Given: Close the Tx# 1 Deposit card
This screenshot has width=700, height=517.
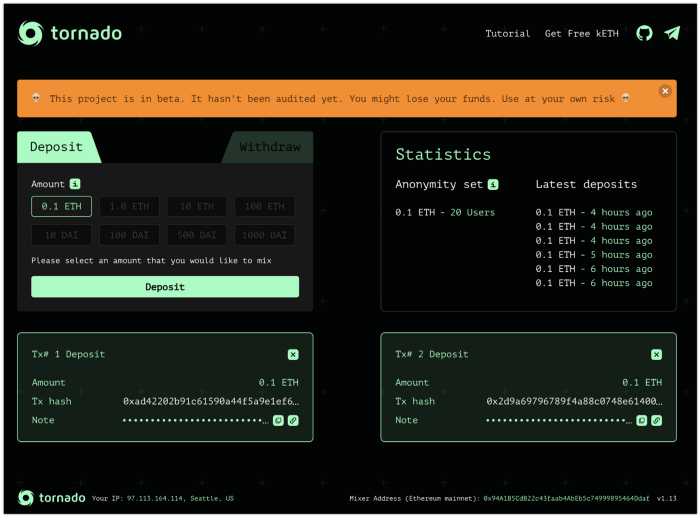Looking at the screenshot, I should click(x=293, y=354).
